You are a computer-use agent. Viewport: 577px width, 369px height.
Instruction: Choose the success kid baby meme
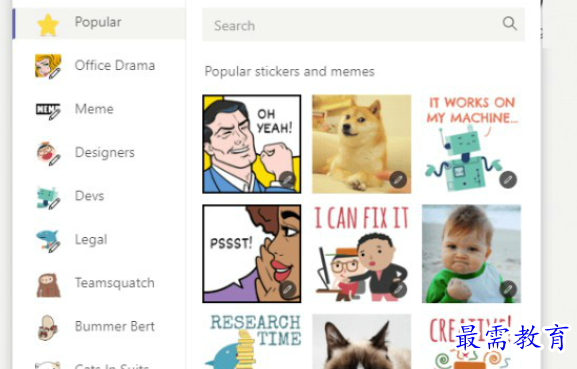tap(471, 254)
